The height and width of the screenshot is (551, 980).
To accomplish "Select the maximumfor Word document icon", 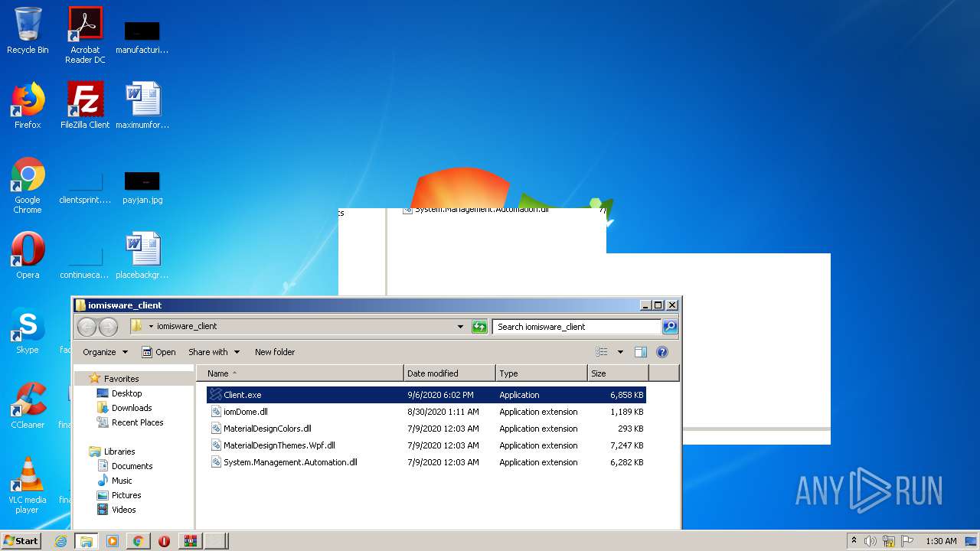I will pos(142,106).
